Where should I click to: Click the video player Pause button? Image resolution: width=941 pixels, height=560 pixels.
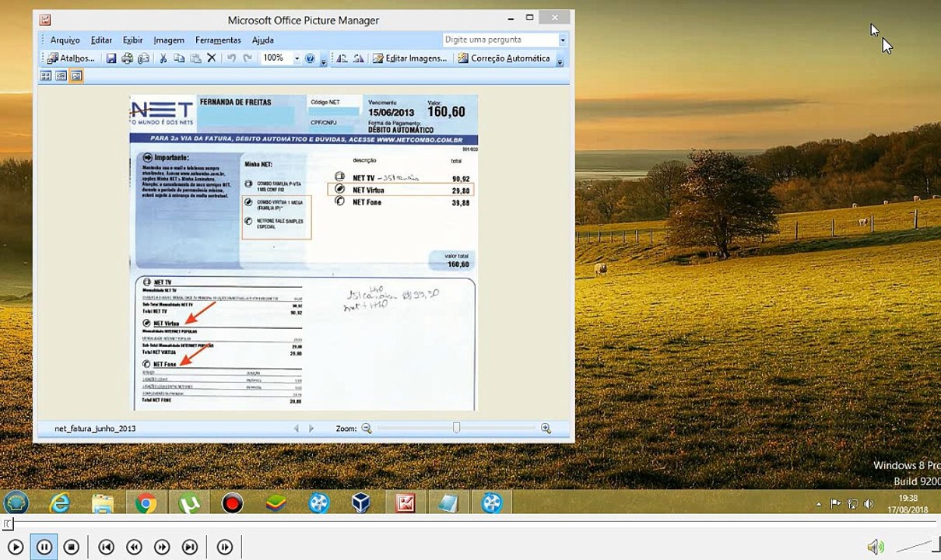44,548
